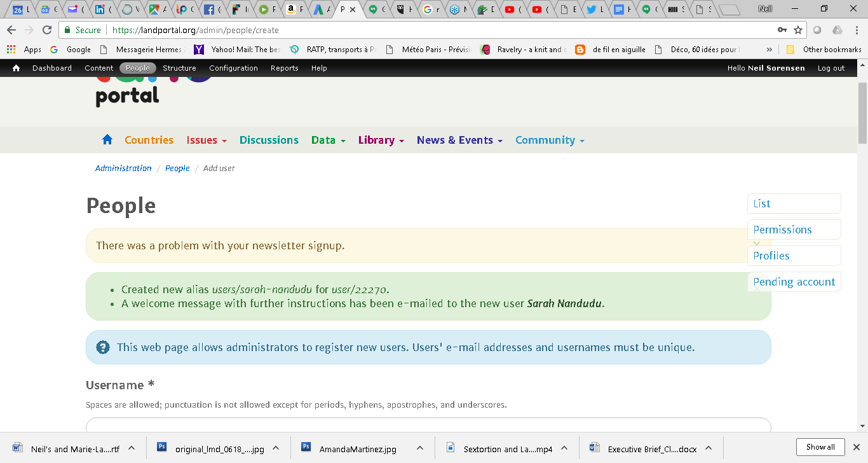Click the browser back arrow
Viewport: 868px width, 463px height.
click(11, 29)
